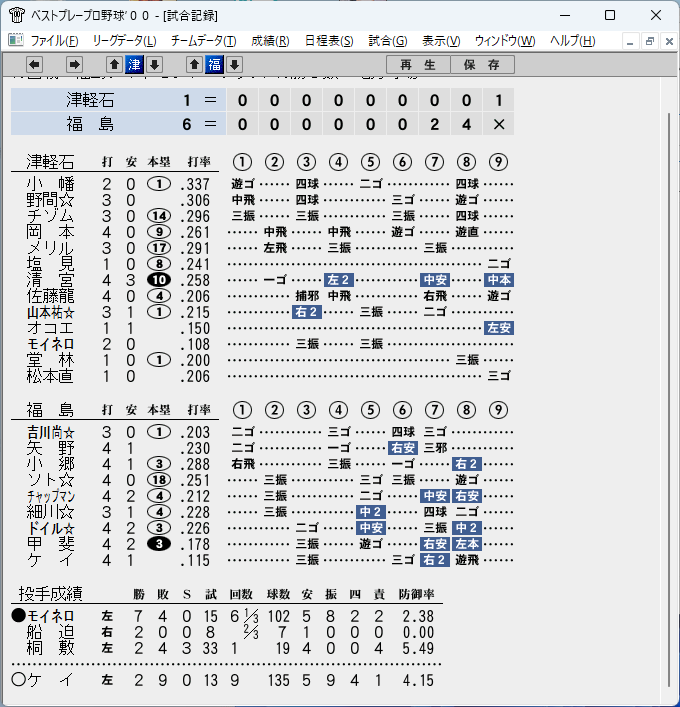
Task: Open the チームデータ(T) menu
Action: click(x=203, y=41)
